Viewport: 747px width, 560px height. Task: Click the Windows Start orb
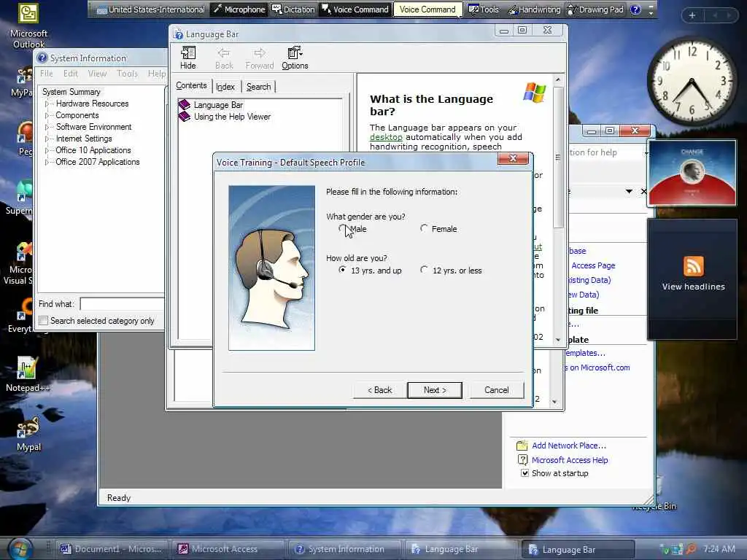[19, 548]
